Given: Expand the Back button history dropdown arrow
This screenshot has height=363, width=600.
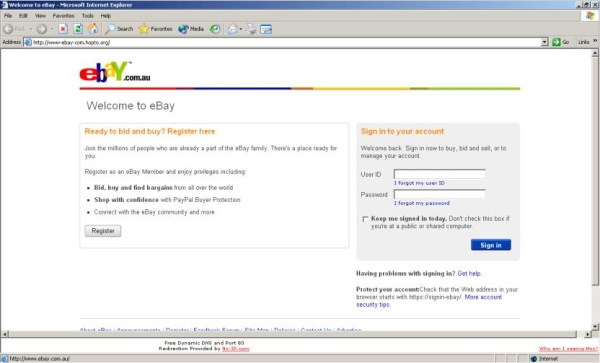Looking at the screenshot, I should pyautogui.click(x=31, y=29).
